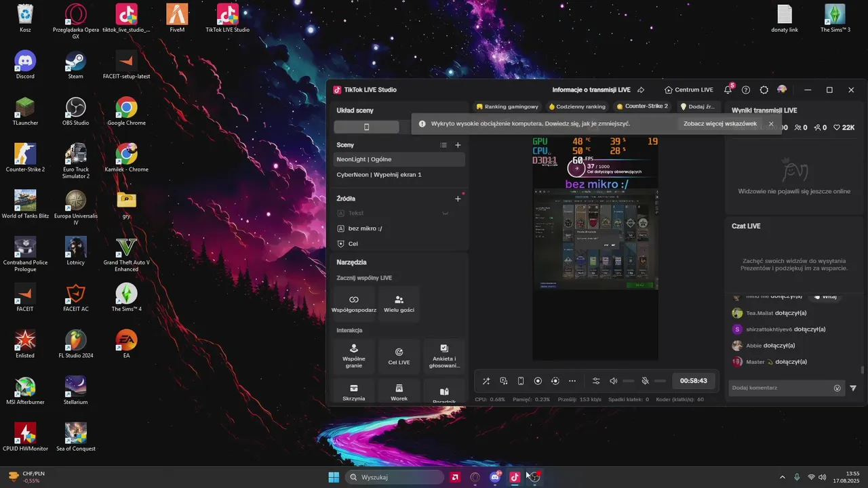The width and height of the screenshot is (868, 488).
Task: Open the profile avatar menu
Action: pyautogui.click(x=782, y=89)
